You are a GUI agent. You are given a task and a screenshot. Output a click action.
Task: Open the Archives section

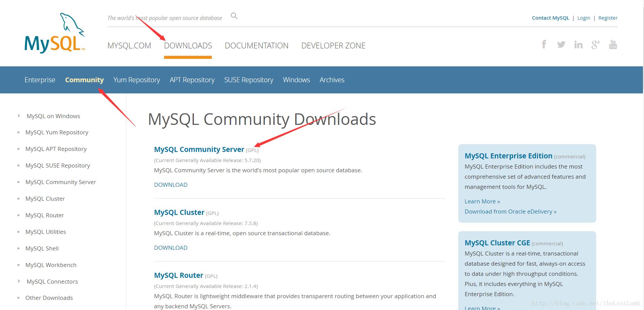pos(332,80)
